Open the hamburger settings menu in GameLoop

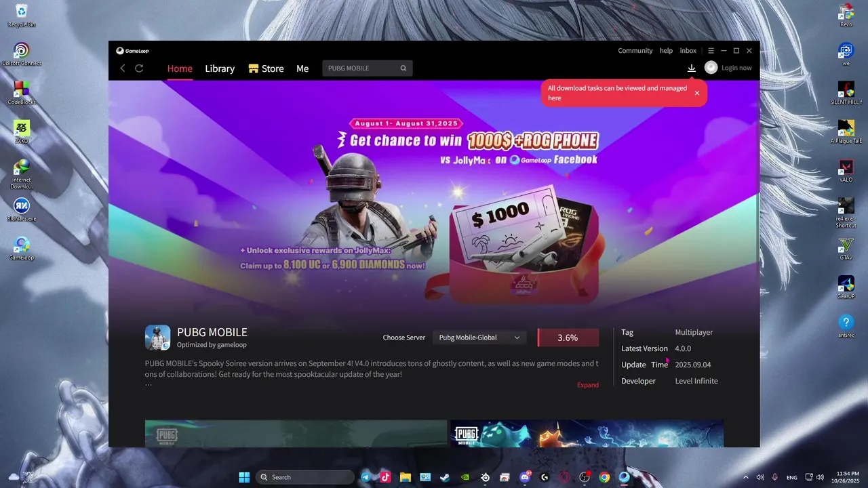(x=711, y=51)
